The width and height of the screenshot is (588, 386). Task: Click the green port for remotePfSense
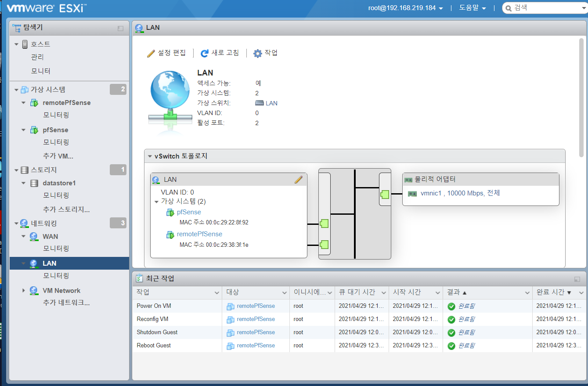pyautogui.click(x=324, y=245)
